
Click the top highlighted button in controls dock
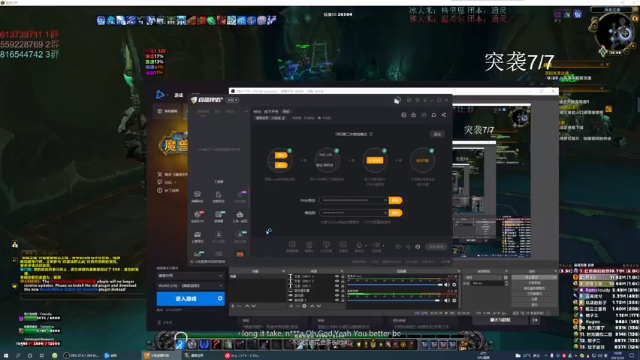534,278
